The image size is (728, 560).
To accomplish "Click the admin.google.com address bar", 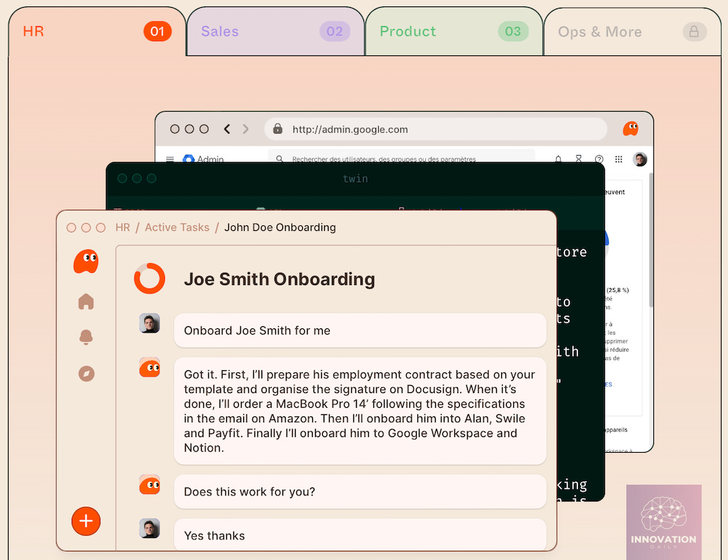I will click(436, 129).
